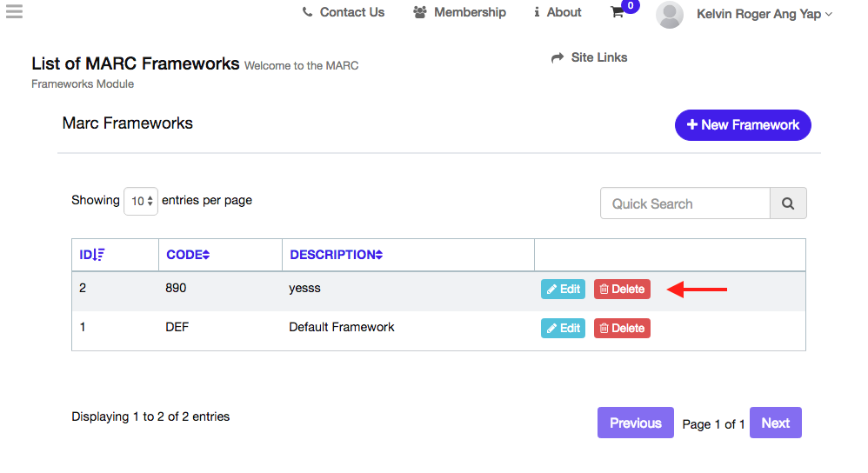
Task: Go to Next page of results
Action: pyautogui.click(x=775, y=423)
